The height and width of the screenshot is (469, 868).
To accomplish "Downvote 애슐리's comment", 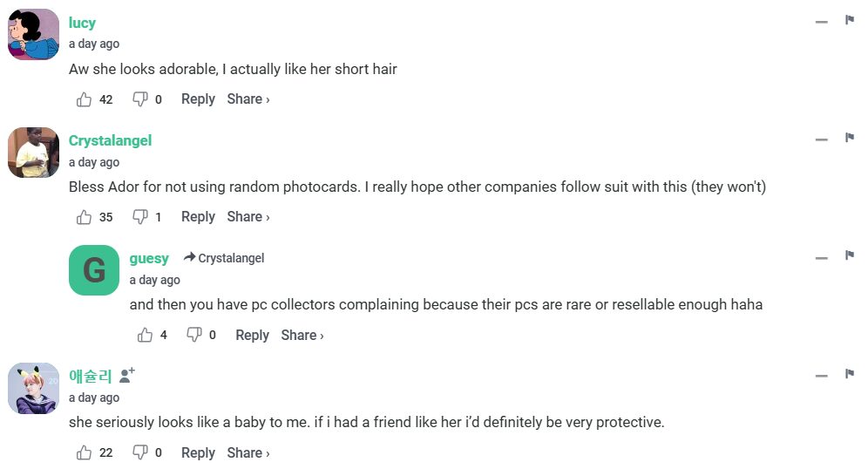I will tap(139, 452).
